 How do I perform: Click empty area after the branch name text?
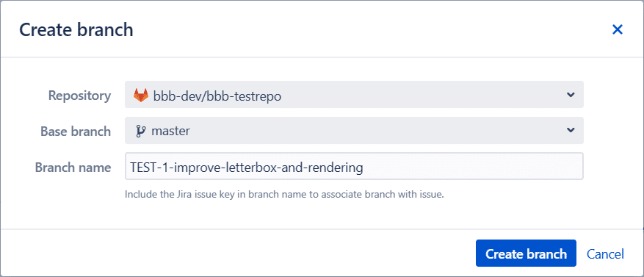pyautogui.click(x=472, y=167)
